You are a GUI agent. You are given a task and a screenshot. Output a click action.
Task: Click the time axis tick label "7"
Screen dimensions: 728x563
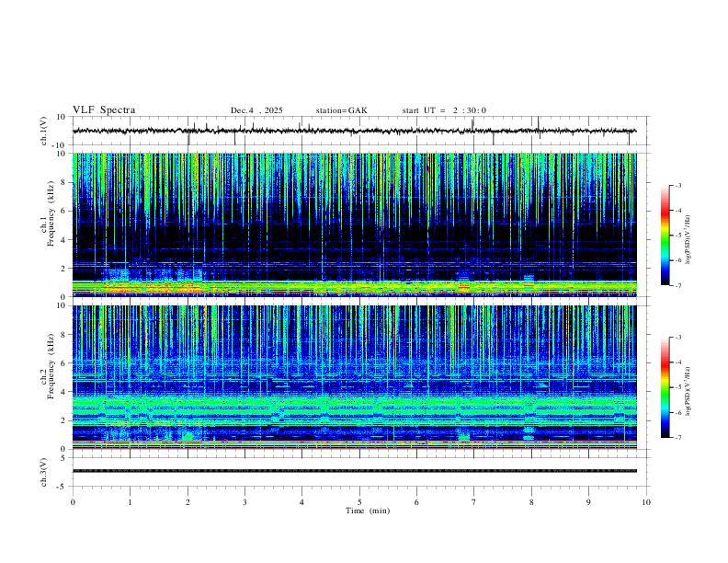pos(474,502)
